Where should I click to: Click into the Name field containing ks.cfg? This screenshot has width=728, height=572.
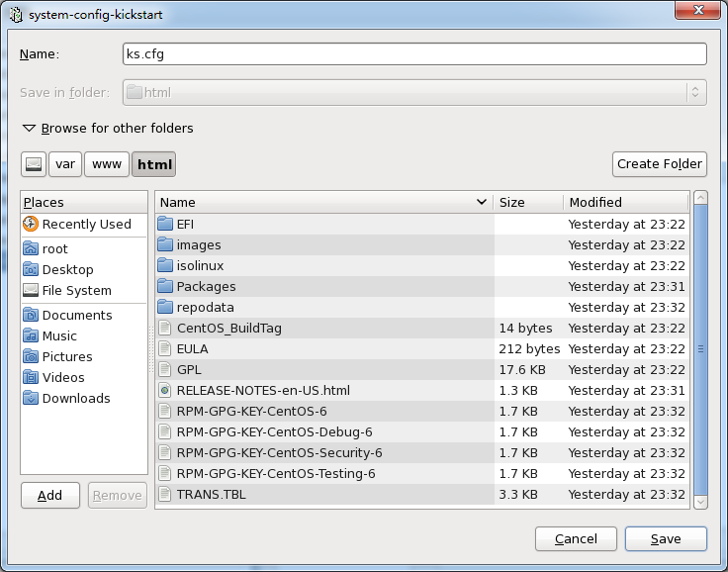414,53
